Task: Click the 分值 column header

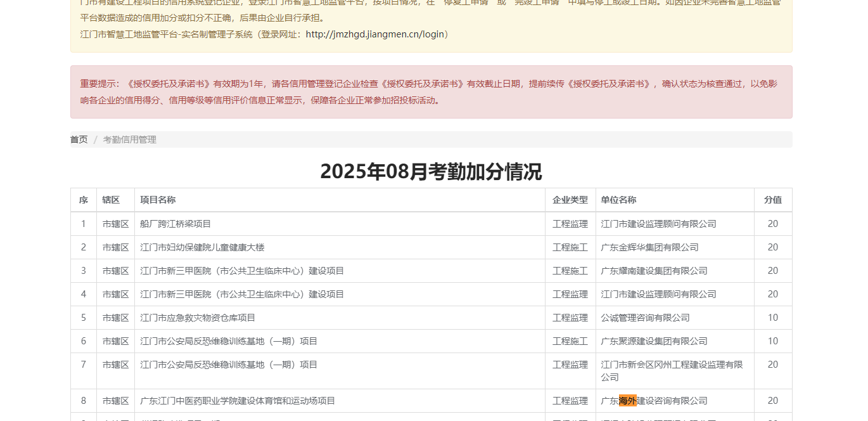Action: click(x=772, y=200)
